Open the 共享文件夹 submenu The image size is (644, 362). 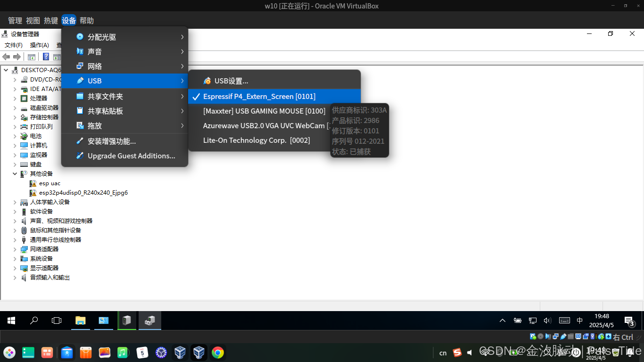[124, 96]
